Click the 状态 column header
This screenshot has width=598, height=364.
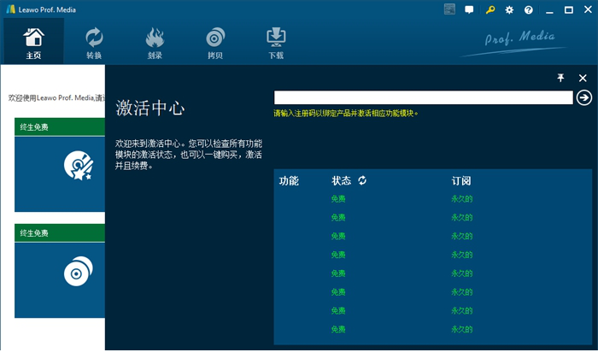[341, 180]
